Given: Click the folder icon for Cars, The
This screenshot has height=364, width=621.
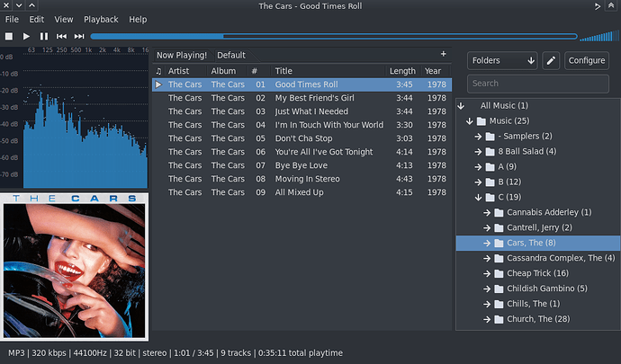Looking at the screenshot, I should 499,243.
